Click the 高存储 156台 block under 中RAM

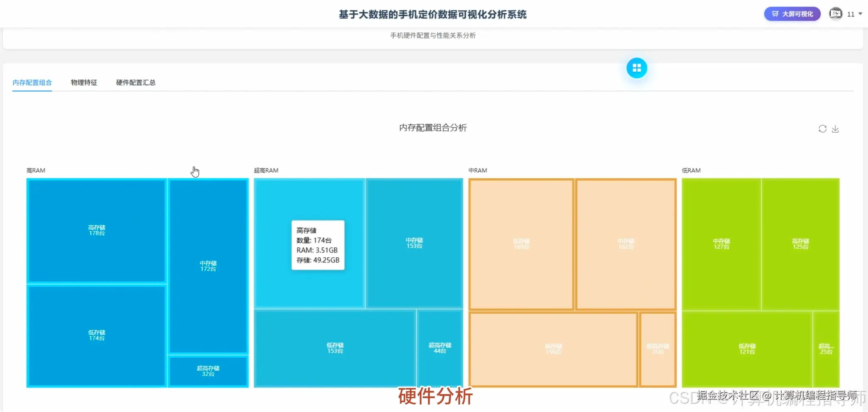(552, 349)
